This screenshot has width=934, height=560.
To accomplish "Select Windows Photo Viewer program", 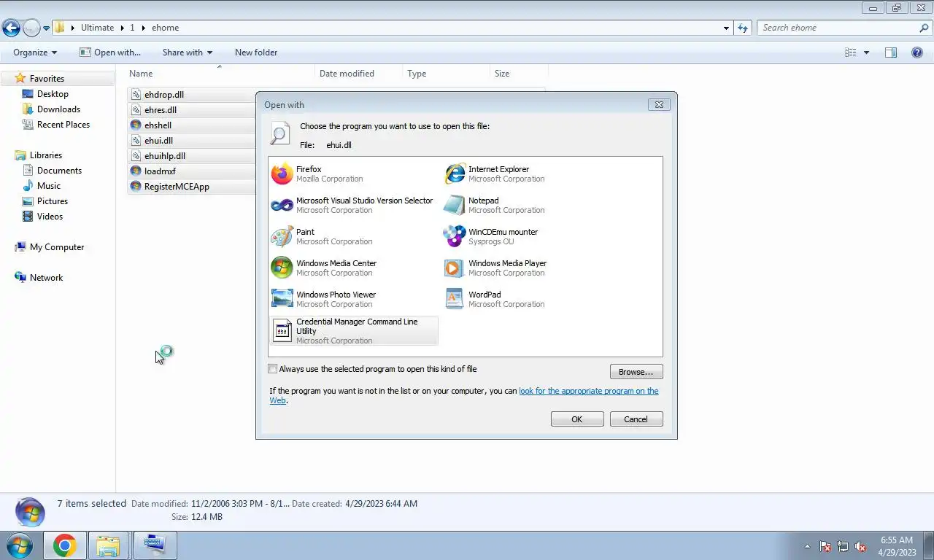I will (x=354, y=299).
